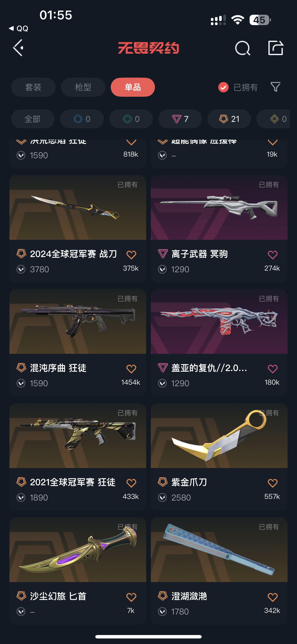
Task: Toggle heart on 离子武器 冥驹
Action: pyautogui.click(x=273, y=255)
